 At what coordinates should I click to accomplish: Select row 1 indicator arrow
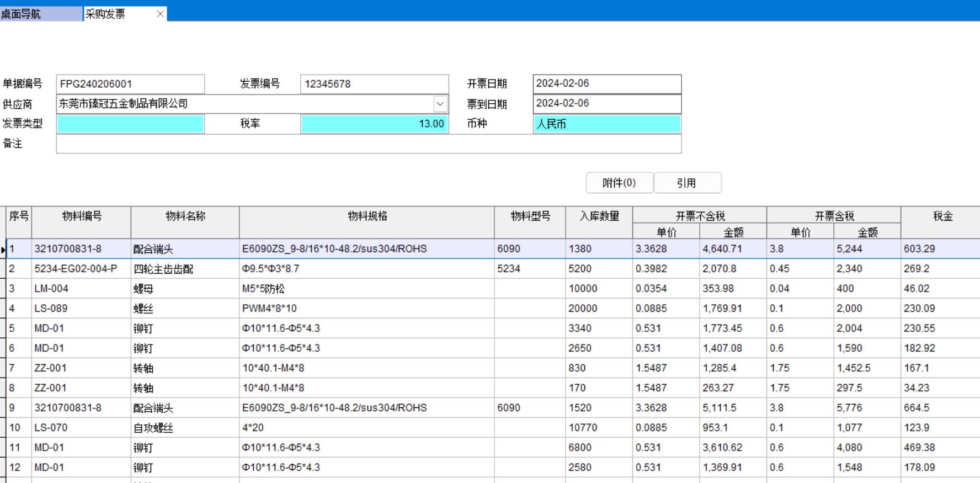click(x=3, y=250)
